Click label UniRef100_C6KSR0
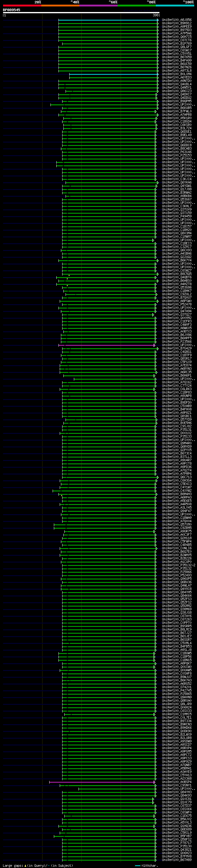The width and height of the screenshot is (197, 868). (x=177, y=125)
